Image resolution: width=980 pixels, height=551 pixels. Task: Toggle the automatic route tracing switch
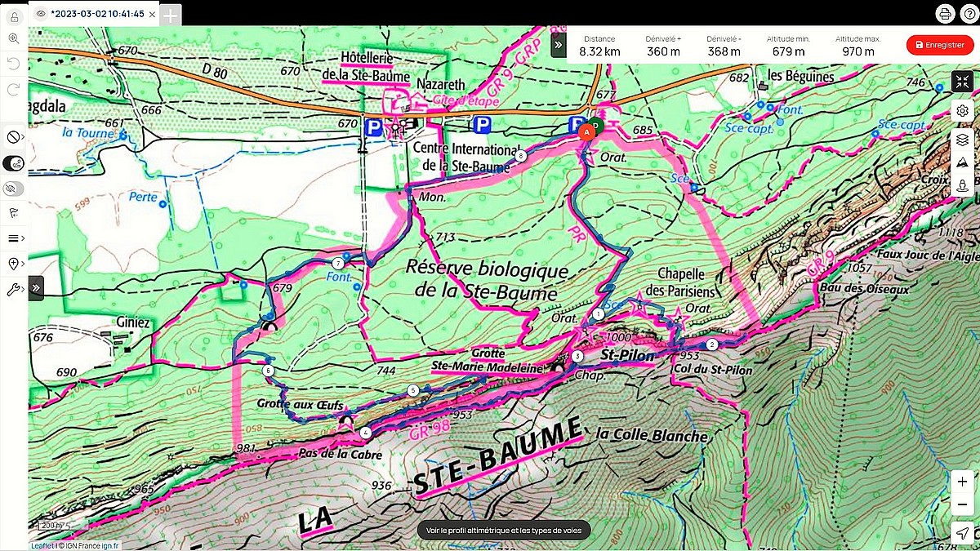(x=14, y=163)
